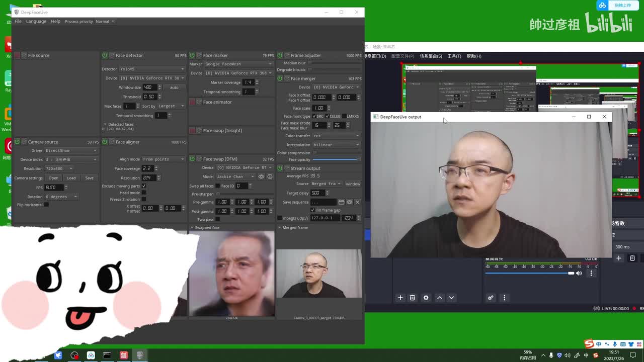Viewport: 644px width, 362px height.
Task: Enable the File source module power button
Action: click(x=17, y=55)
